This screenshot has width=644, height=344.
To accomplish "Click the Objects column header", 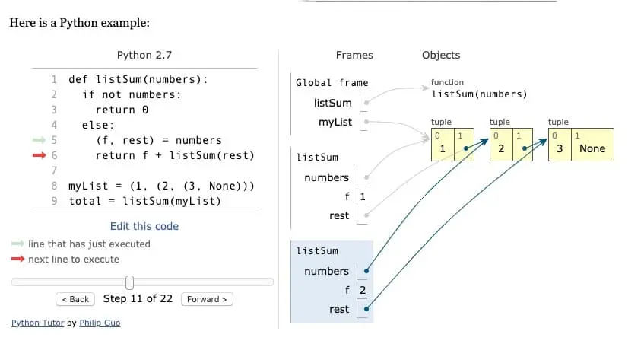I will 441,55.
